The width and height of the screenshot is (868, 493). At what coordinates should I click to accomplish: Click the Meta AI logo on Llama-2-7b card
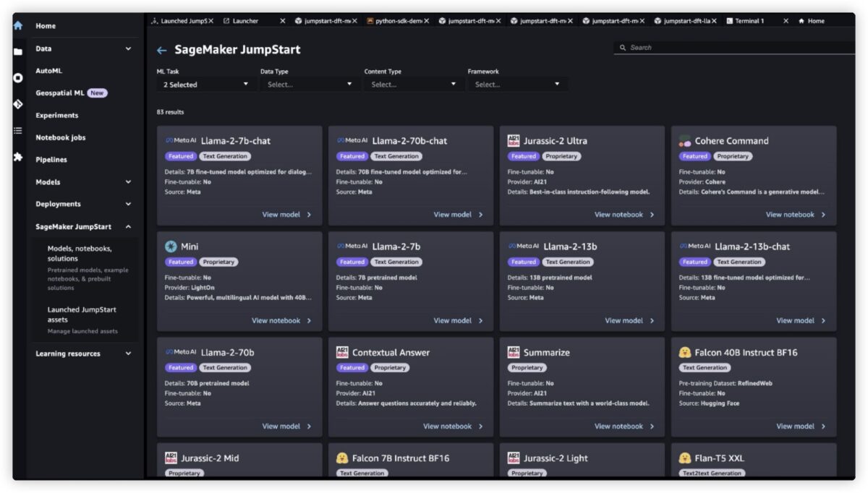click(352, 246)
